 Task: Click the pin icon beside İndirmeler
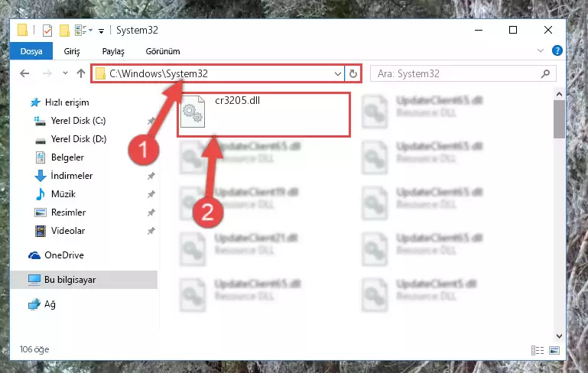tap(151, 176)
